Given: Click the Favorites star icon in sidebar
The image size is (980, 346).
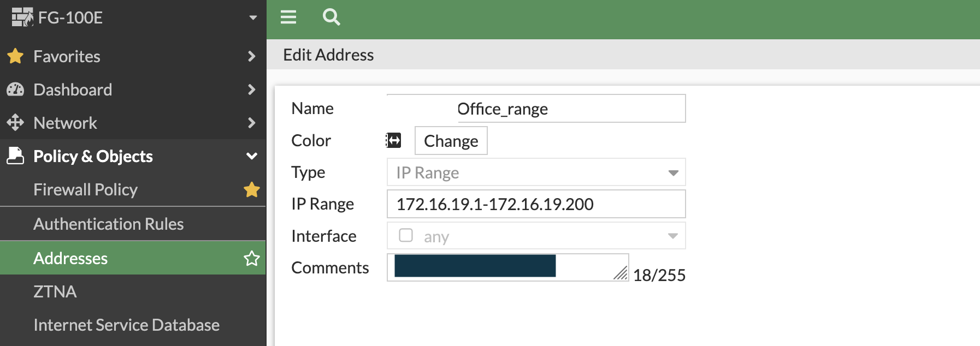Looking at the screenshot, I should pos(15,56).
